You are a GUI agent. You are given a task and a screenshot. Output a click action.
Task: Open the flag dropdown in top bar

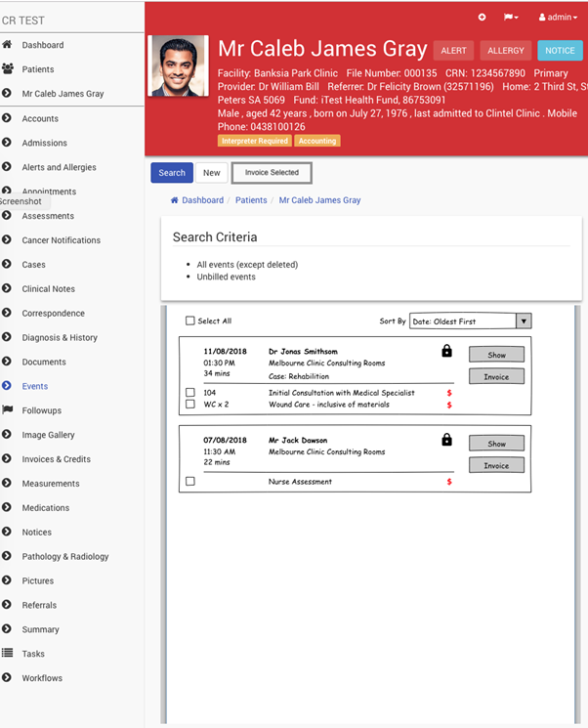pos(511,18)
